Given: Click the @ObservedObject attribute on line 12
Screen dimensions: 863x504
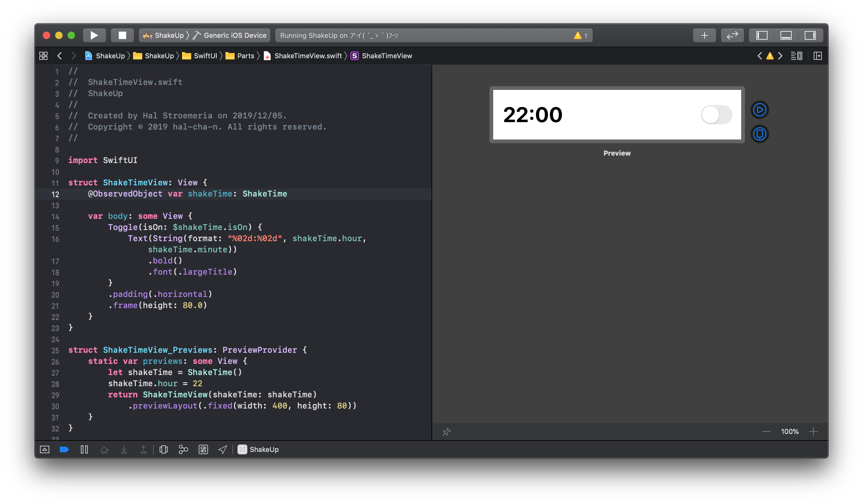Looking at the screenshot, I should click(125, 194).
